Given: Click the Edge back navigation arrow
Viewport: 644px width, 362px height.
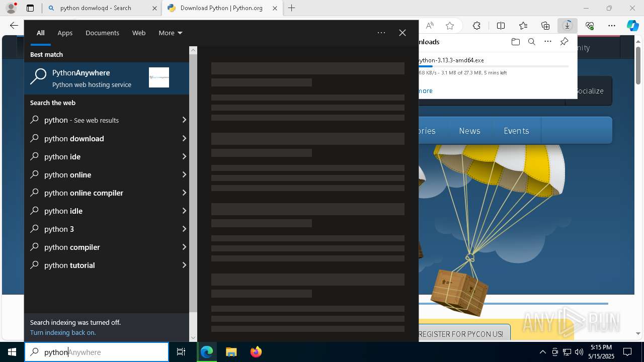Looking at the screenshot, I should tap(14, 26).
